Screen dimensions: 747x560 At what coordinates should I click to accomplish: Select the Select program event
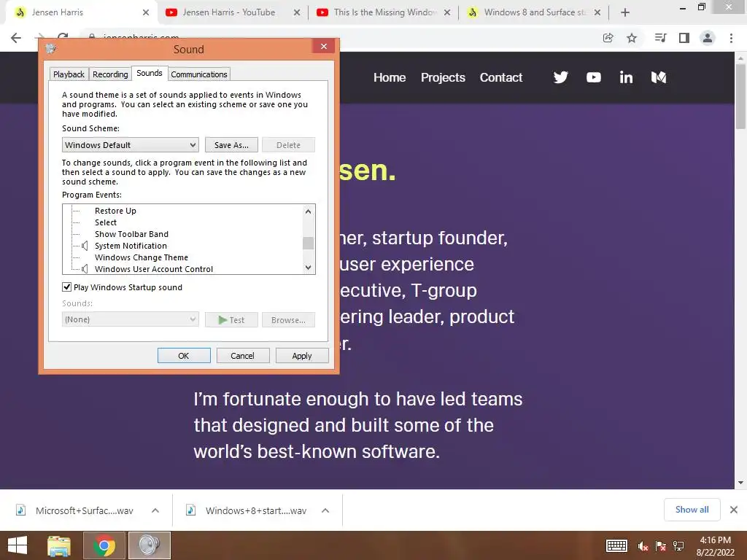pos(106,222)
